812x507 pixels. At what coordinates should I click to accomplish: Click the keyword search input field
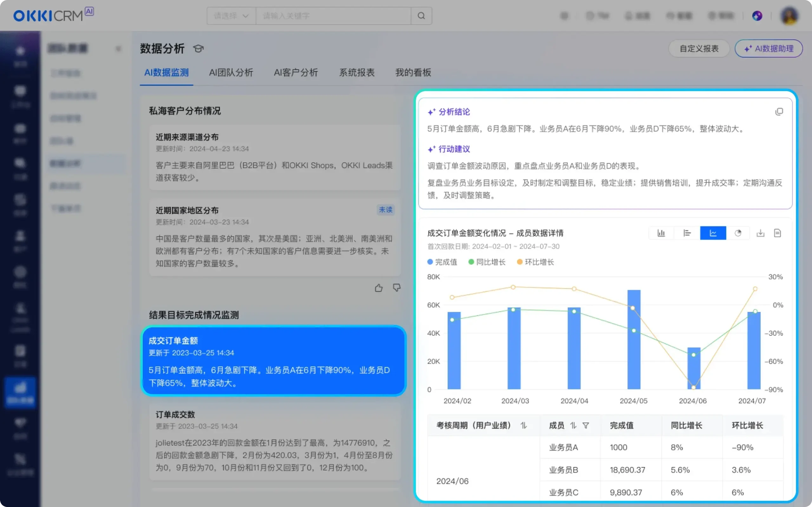[333, 16]
